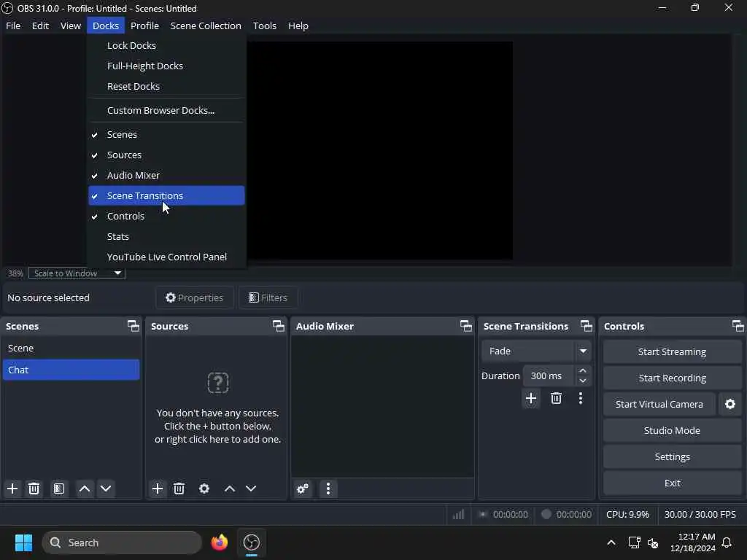
Task: Click the Exit button in Controls
Action: (x=672, y=483)
